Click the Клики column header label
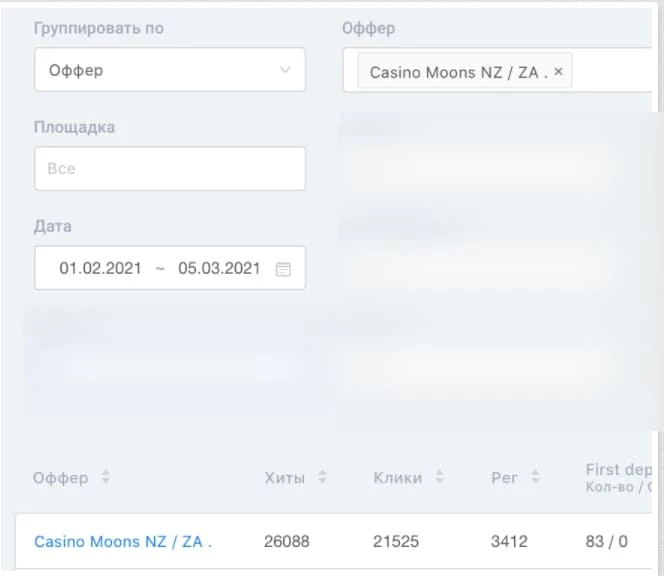 pyautogui.click(x=398, y=478)
